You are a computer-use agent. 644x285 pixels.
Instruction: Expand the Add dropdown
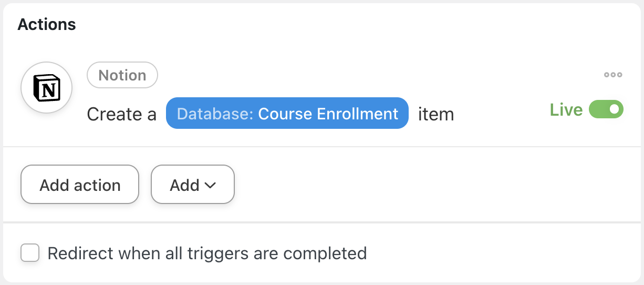193,185
